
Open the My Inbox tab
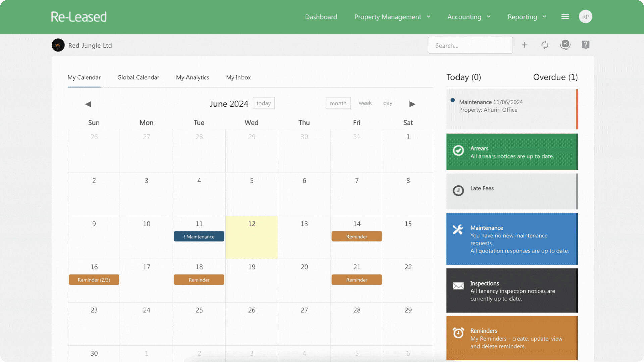tap(238, 77)
